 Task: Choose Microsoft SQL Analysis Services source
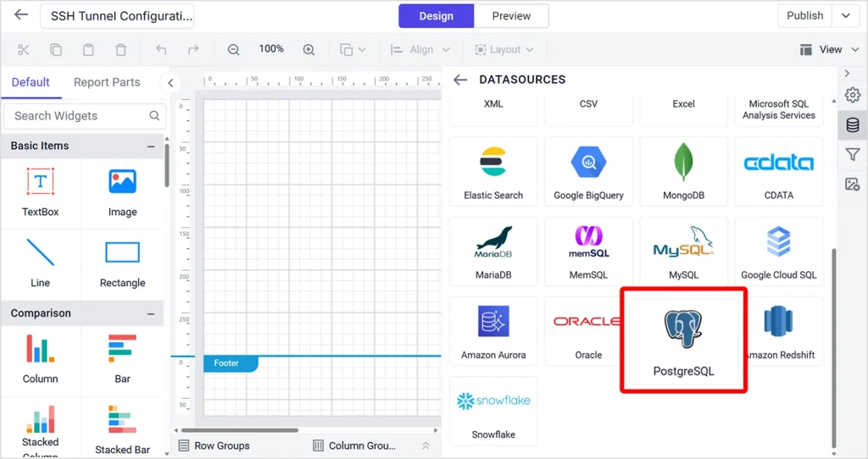point(779,109)
